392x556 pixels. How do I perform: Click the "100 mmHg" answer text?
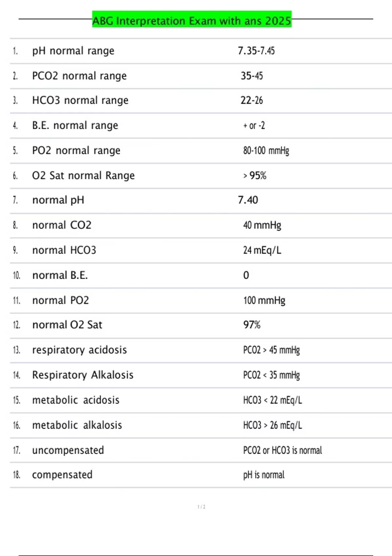pyautogui.click(x=264, y=301)
